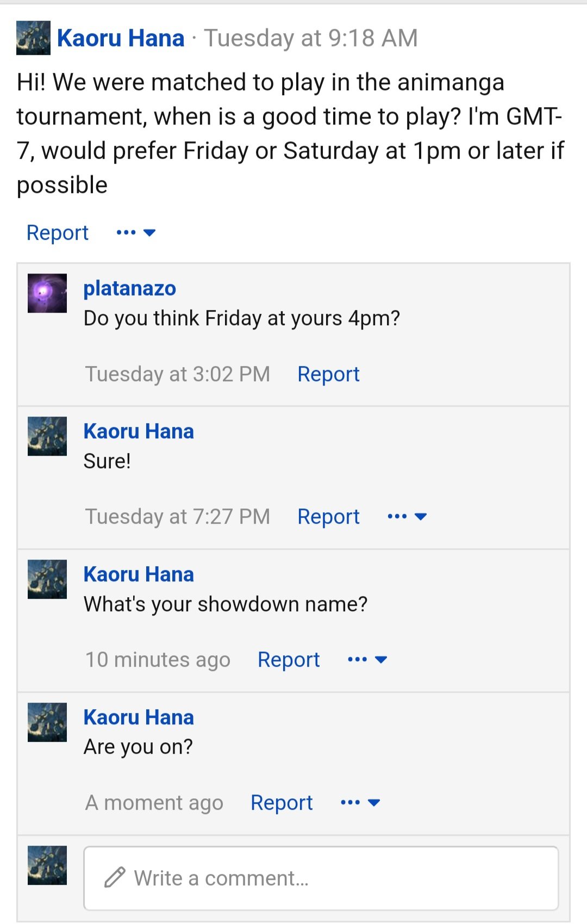Report the "Sure!" comment
Screen dimensions: 587x924
pos(328,517)
